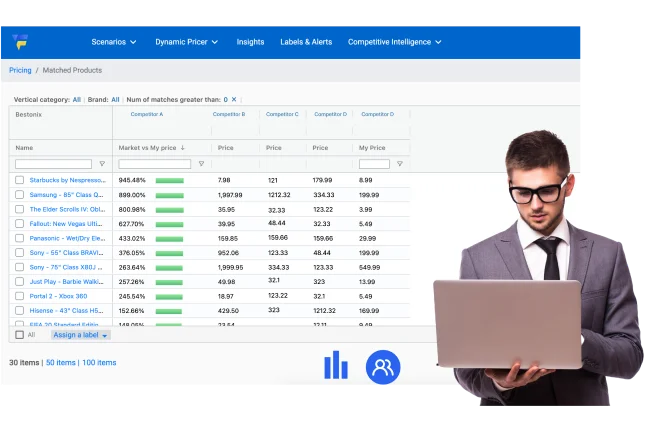Open the Assign a label dropdown

tap(81, 335)
